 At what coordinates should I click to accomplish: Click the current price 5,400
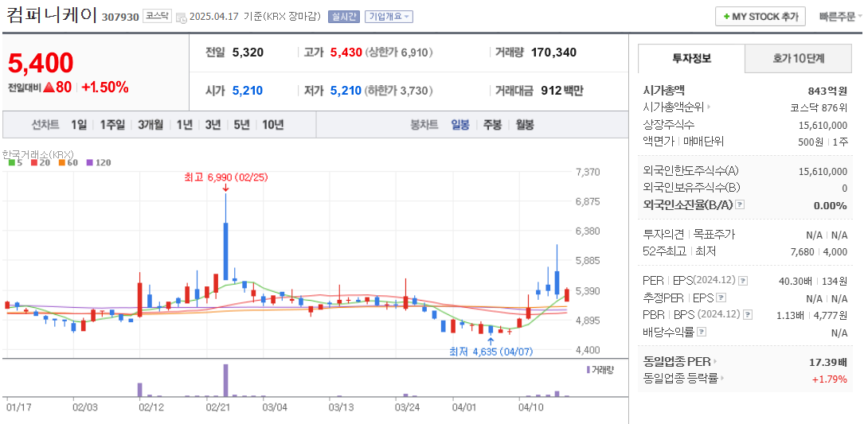tap(41, 63)
